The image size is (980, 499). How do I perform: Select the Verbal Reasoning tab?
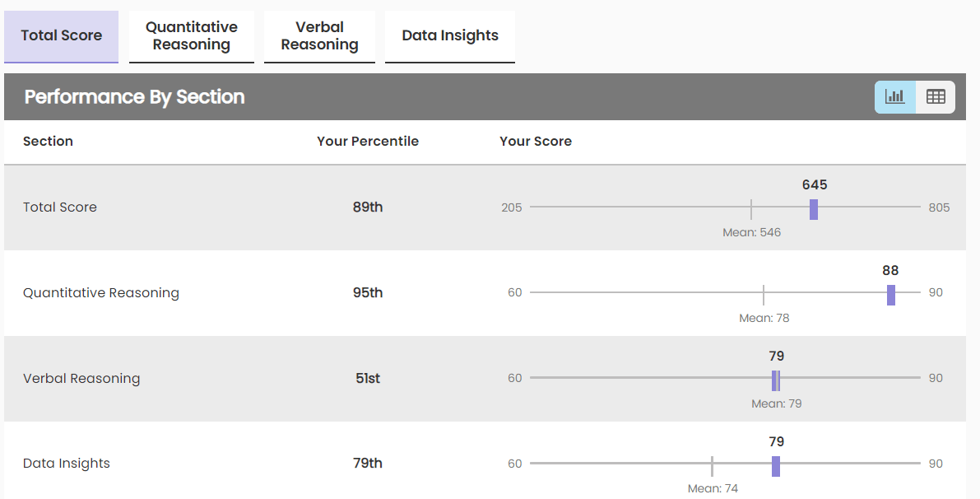319,36
